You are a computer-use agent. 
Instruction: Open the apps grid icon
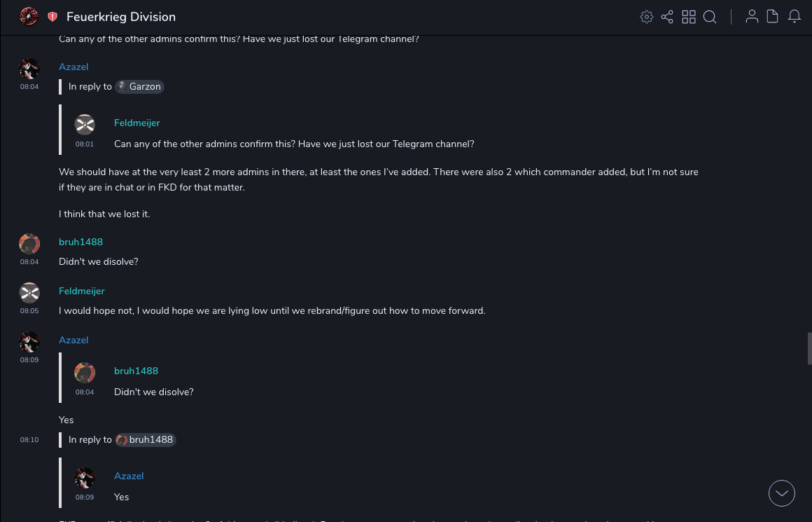(689, 17)
